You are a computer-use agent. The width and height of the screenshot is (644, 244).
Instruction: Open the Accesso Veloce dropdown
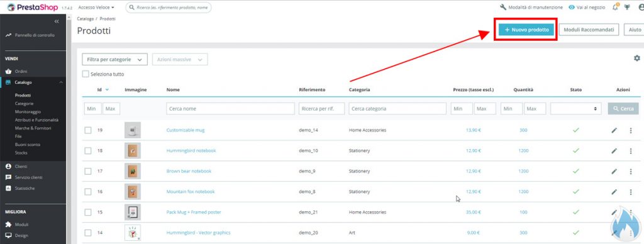(96, 8)
